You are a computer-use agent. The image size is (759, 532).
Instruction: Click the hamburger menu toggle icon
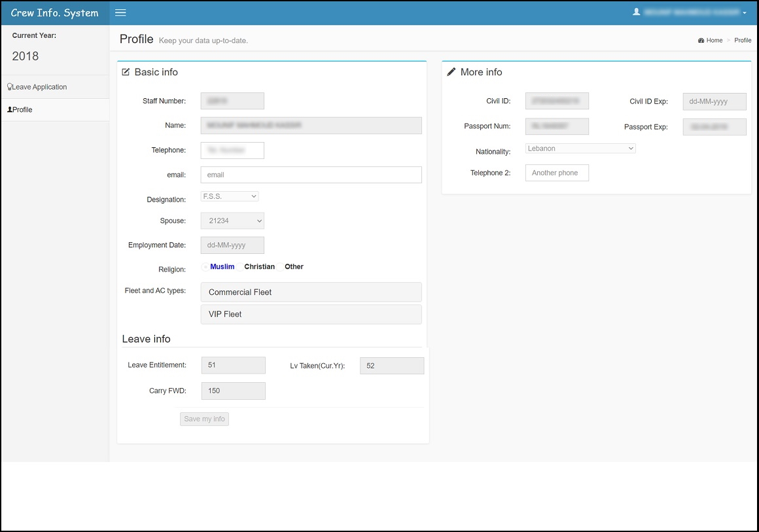pos(120,13)
